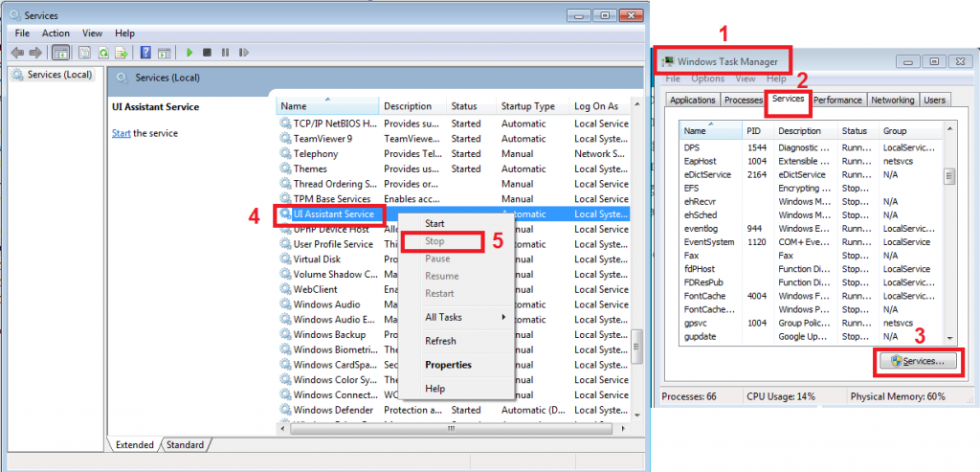980x472 pixels.
Task: Click the horizontal scrollbar under Services list
Action: [x=451, y=429]
